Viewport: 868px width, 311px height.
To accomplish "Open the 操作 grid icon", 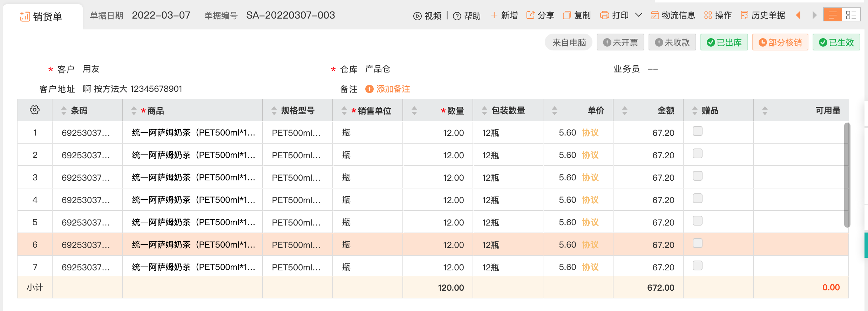I will pos(708,15).
